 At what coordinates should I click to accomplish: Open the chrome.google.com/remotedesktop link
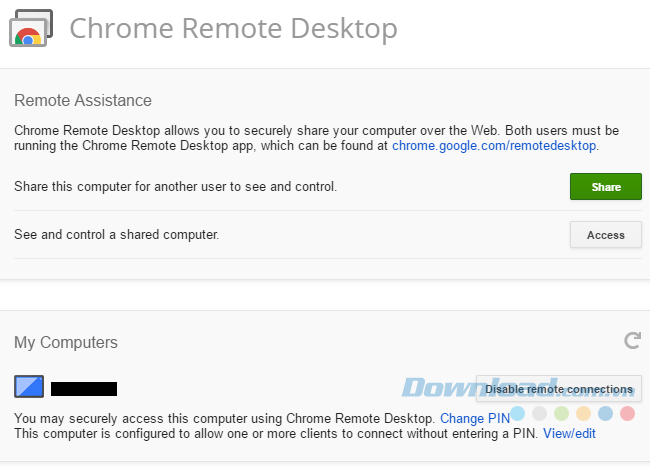click(x=494, y=146)
